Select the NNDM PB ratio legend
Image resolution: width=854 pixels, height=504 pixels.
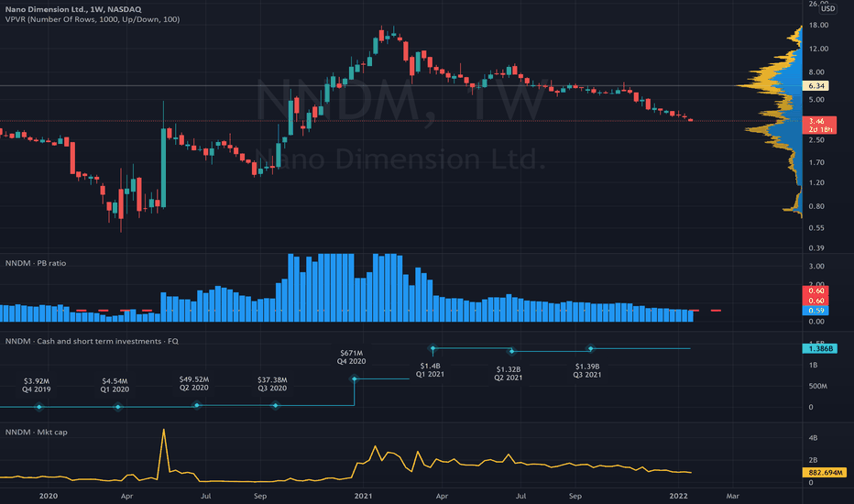(x=36, y=263)
